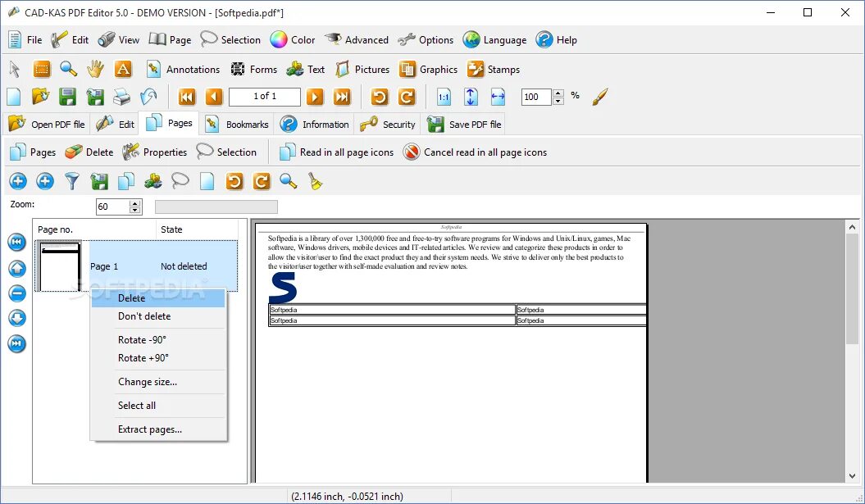Jump to the last page

coord(342,97)
